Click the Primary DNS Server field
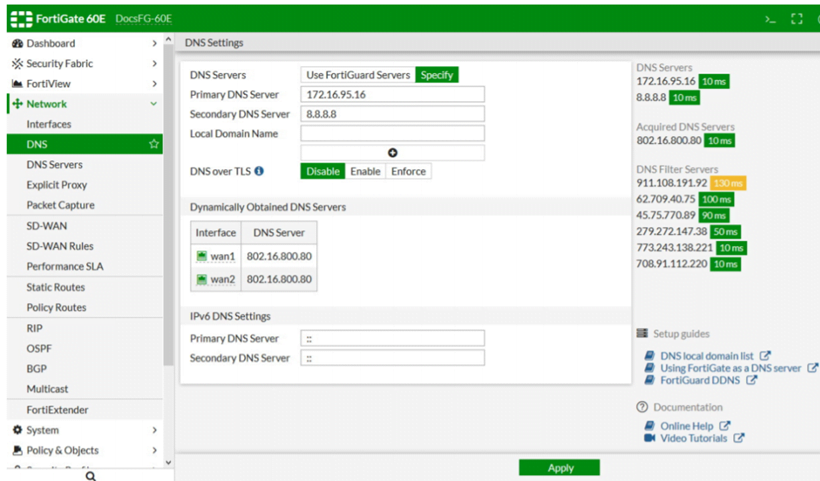The image size is (820, 481). coord(392,94)
